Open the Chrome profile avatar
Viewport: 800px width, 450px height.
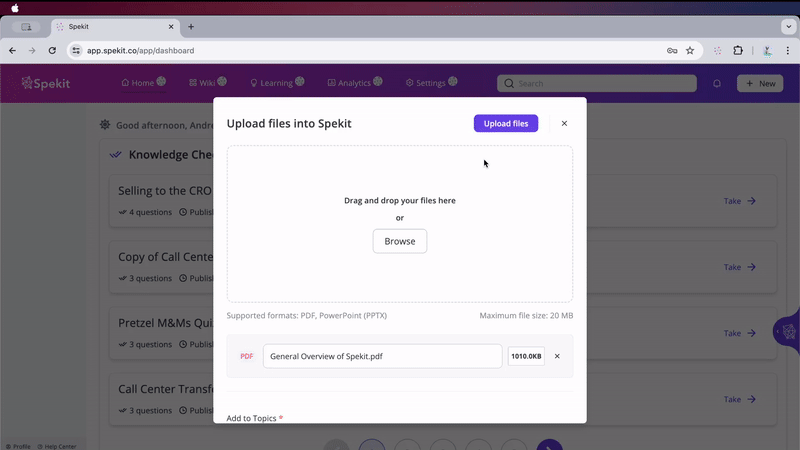point(767,51)
